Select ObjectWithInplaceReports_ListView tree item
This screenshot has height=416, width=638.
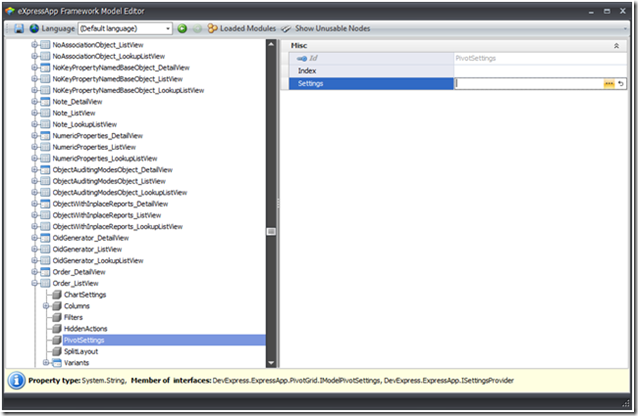[107, 215]
